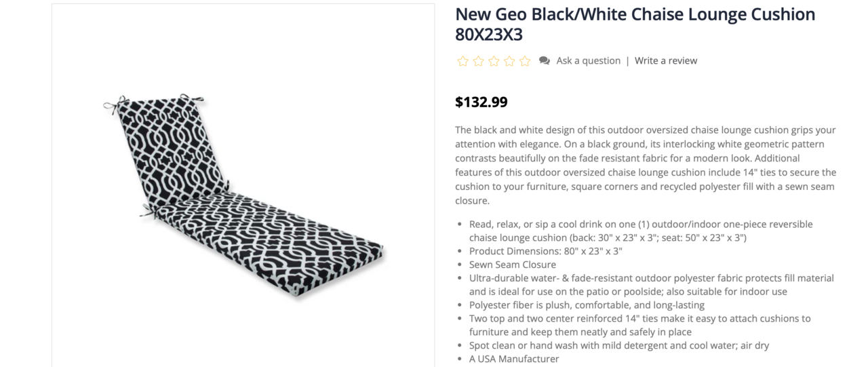Click the Ultra-durable water-resistant fabric bullet
Screen dimensions: 868x367
[651, 285]
